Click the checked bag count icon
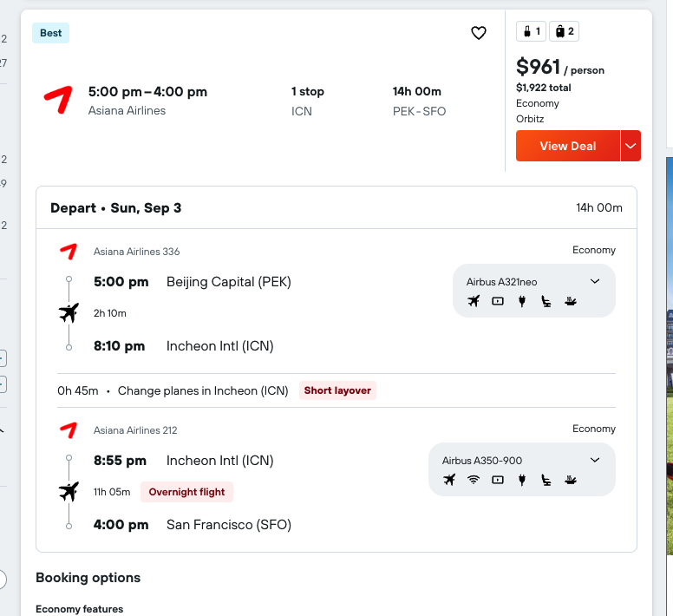The image size is (673, 616). [564, 31]
